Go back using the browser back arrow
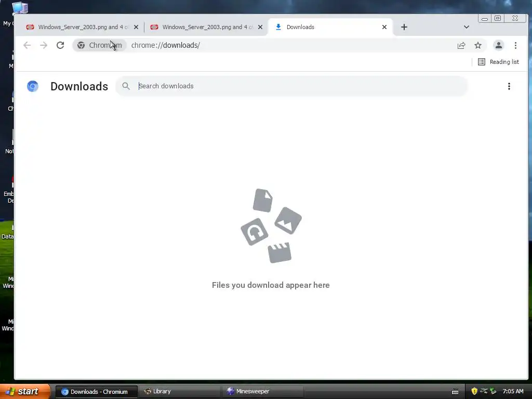Viewport: 532px width, 399px height. (27, 45)
